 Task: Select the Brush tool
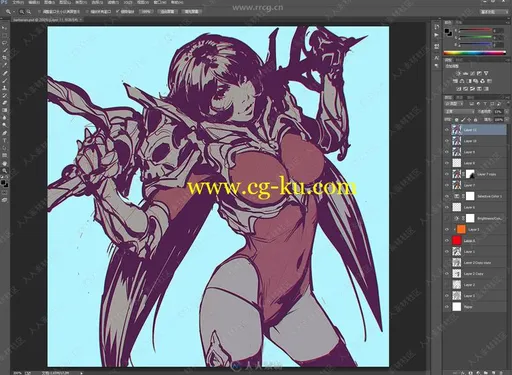pyautogui.click(x=4, y=80)
